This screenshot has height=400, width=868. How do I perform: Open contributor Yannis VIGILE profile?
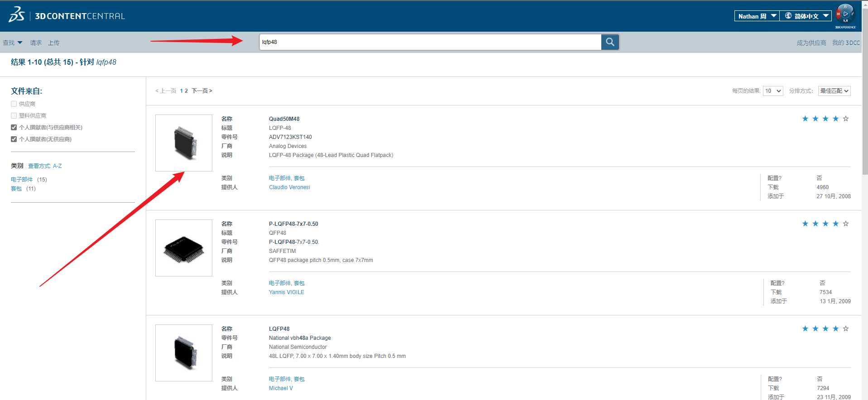287,292
